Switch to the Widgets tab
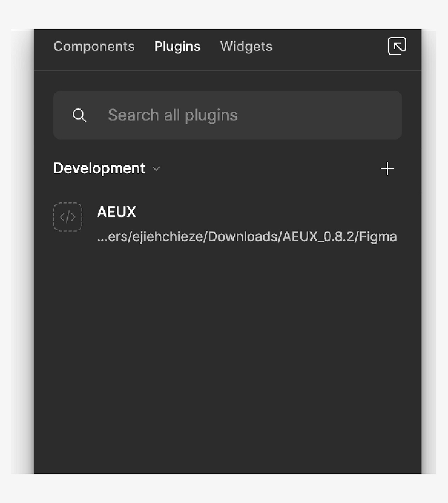 coord(246,46)
